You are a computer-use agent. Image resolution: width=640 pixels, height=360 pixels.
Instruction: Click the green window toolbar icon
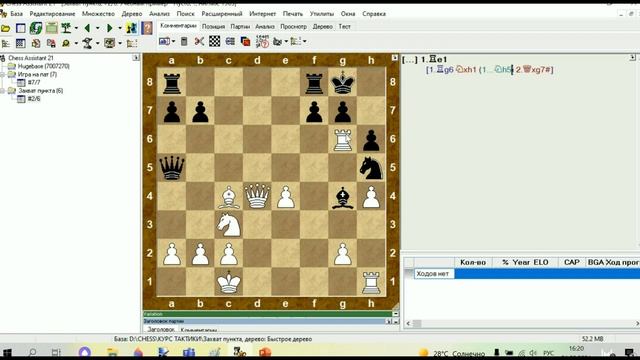[51, 28]
